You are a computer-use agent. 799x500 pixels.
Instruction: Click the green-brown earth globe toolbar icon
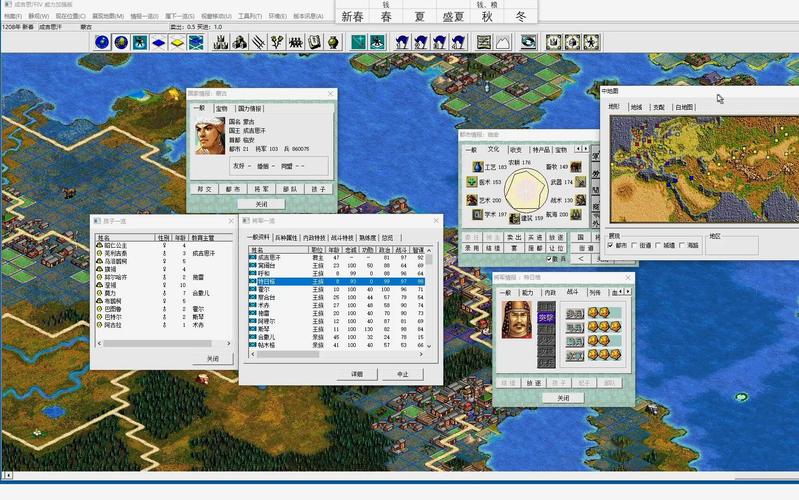click(121, 42)
